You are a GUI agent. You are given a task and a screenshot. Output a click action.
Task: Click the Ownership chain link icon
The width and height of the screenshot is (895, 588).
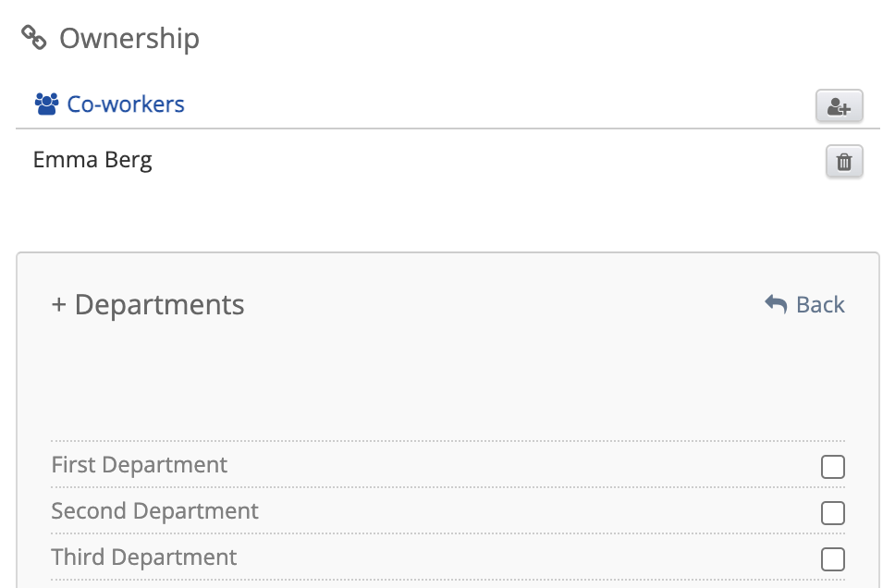pos(34,38)
